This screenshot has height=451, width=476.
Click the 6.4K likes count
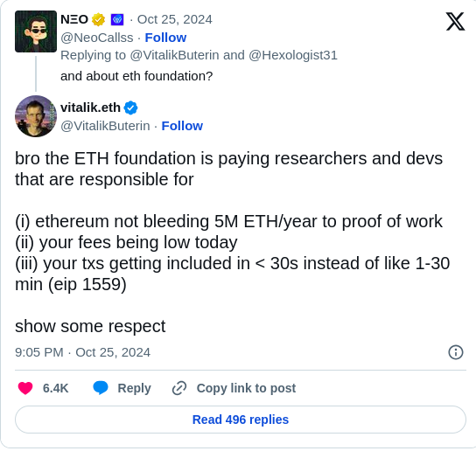click(55, 388)
